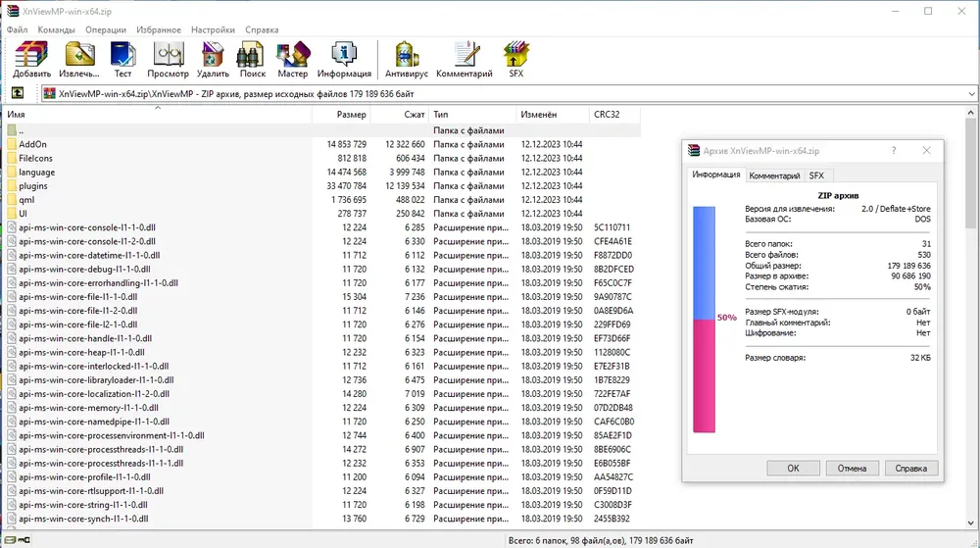Select the plugins folder icon
This screenshot has width=980, height=548.
[x=12, y=185]
